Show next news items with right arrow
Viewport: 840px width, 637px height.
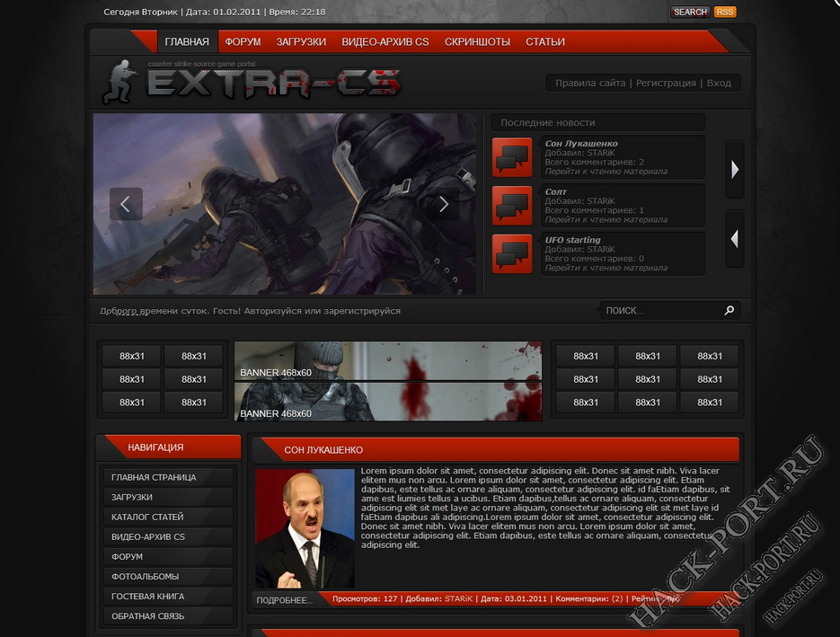click(735, 169)
